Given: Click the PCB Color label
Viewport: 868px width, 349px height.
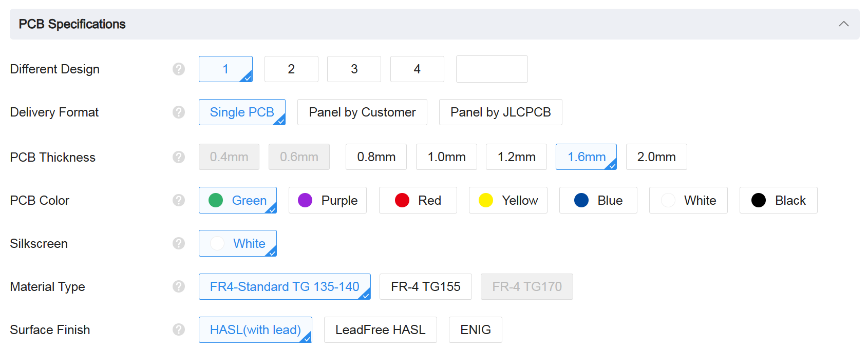Looking at the screenshot, I should [40, 200].
